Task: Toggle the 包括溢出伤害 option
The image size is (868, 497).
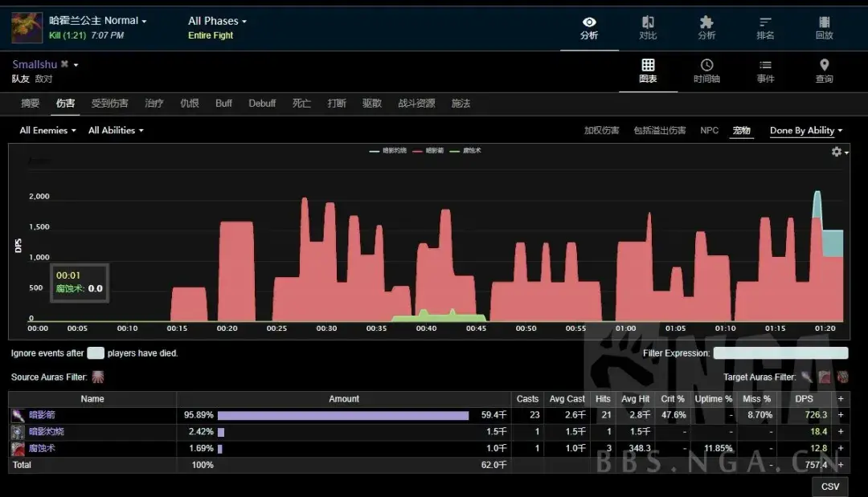Action: 659,131
